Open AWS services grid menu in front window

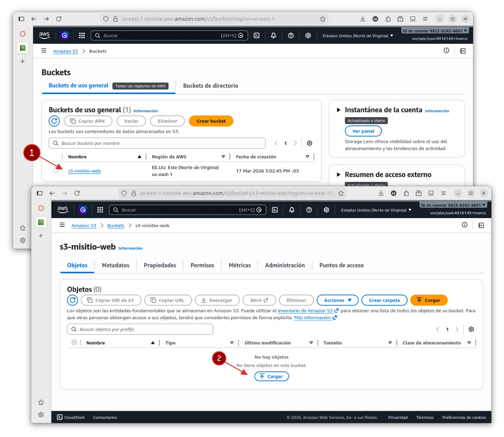pos(100,210)
